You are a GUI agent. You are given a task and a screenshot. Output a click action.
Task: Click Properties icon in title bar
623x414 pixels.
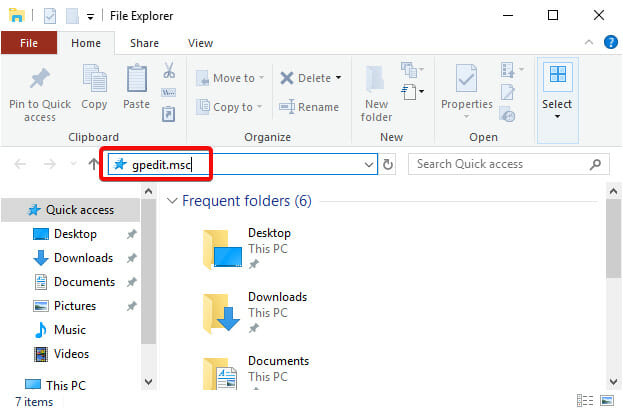click(50, 16)
